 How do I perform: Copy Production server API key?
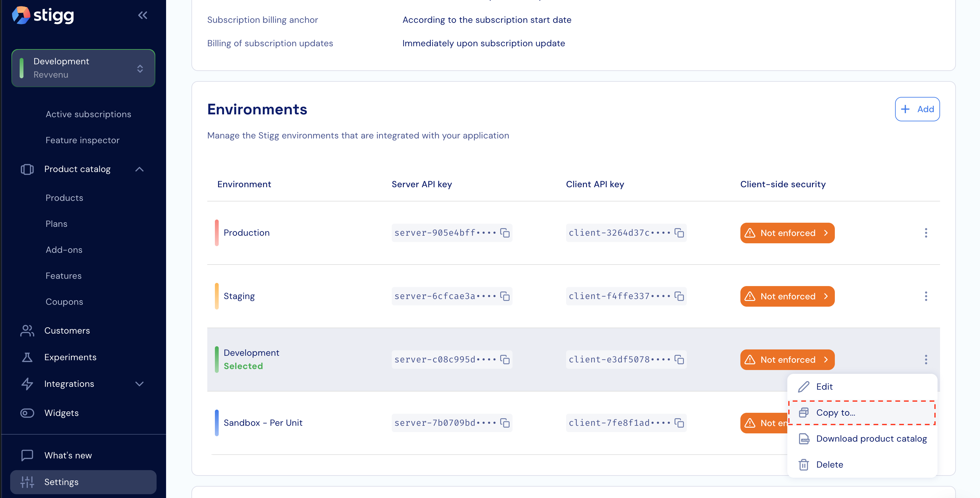pyautogui.click(x=505, y=233)
